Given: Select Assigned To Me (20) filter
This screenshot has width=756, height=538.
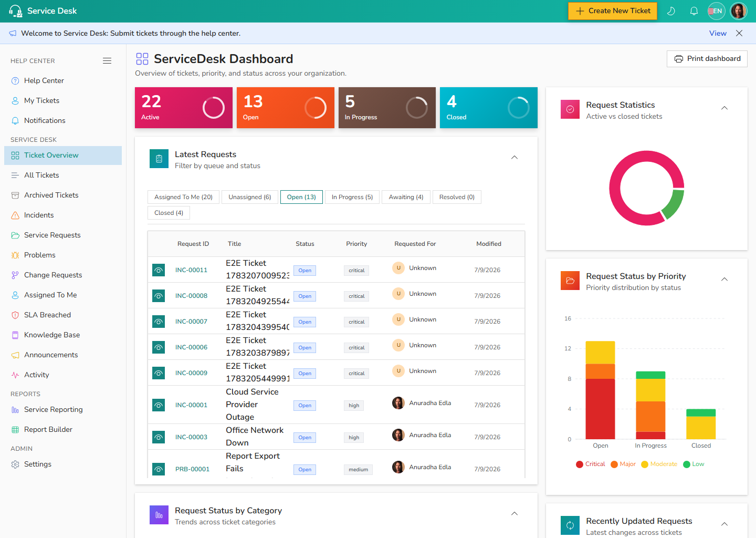Looking at the screenshot, I should pyautogui.click(x=183, y=197).
